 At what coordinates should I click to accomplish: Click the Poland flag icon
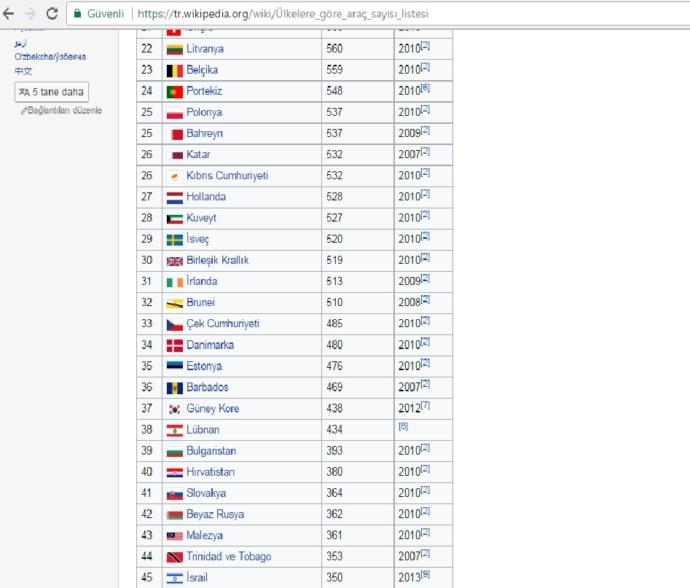[x=175, y=113]
